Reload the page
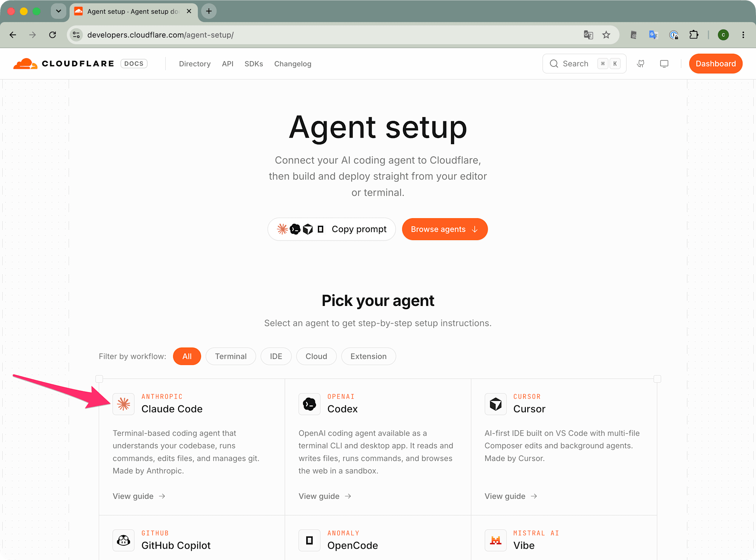The image size is (756, 560). [53, 35]
